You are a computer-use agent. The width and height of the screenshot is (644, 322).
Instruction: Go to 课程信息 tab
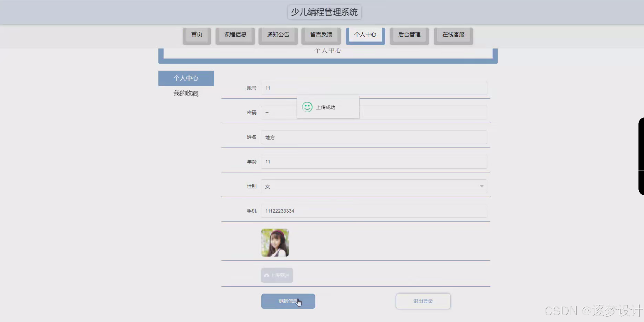pyautogui.click(x=235, y=35)
